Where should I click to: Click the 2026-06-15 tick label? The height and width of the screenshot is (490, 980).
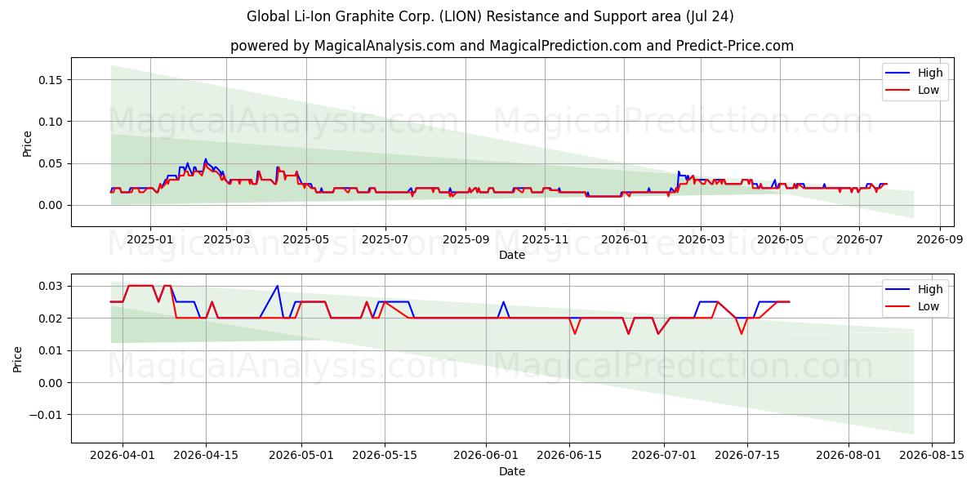569,456
